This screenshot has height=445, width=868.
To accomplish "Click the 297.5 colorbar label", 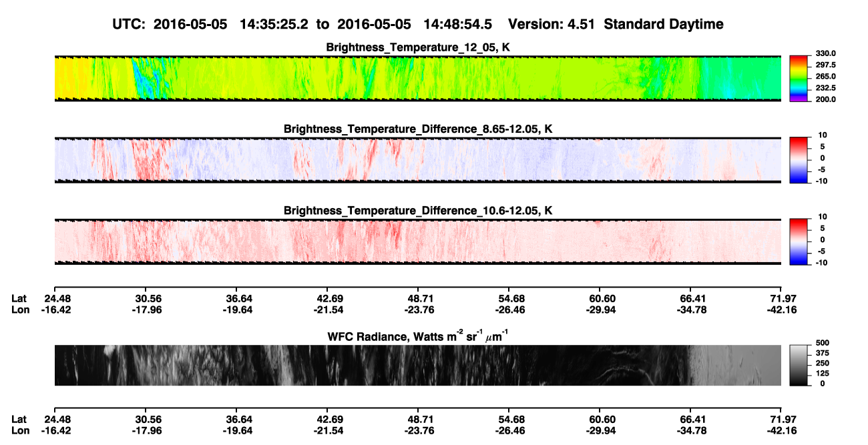I will (825, 65).
